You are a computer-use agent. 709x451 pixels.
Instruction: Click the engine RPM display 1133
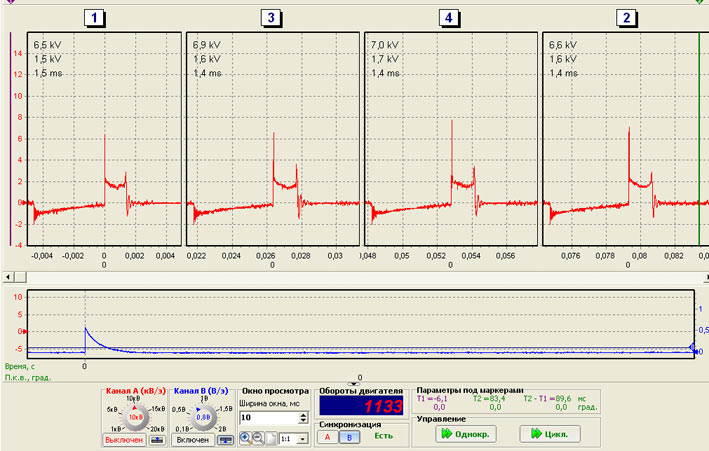361,406
